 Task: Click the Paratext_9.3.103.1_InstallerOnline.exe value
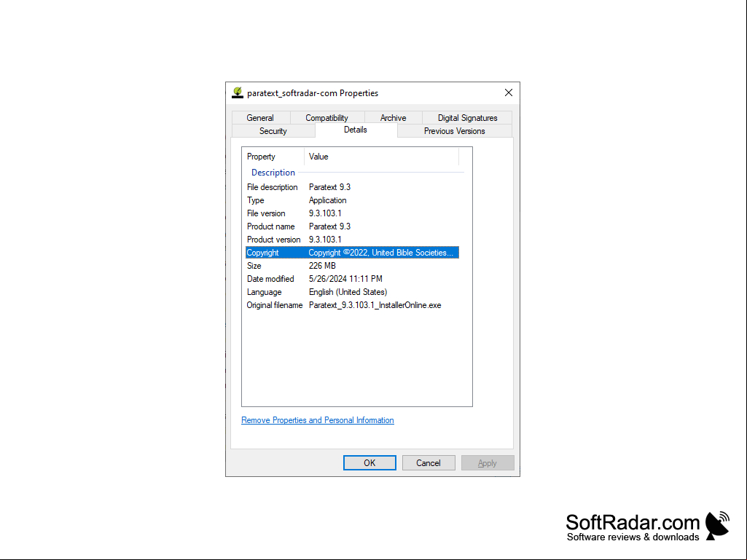(375, 305)
